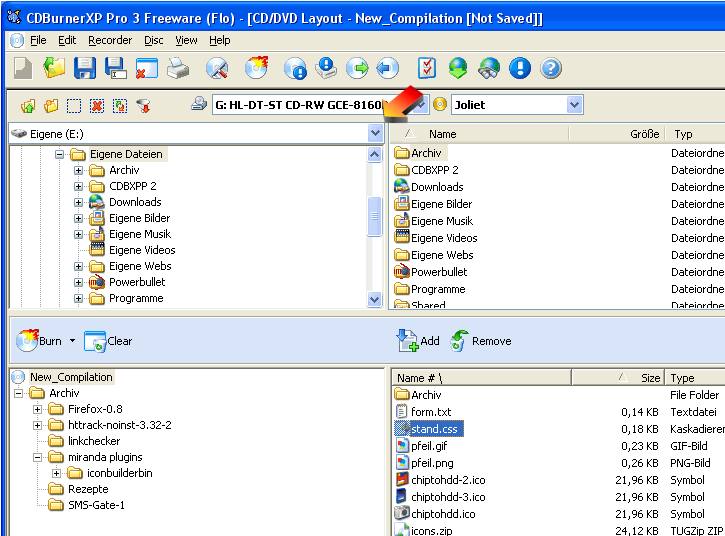Click drive icon left of recorder list
Screen dimensions: 725x536
[x=199, y=104]
